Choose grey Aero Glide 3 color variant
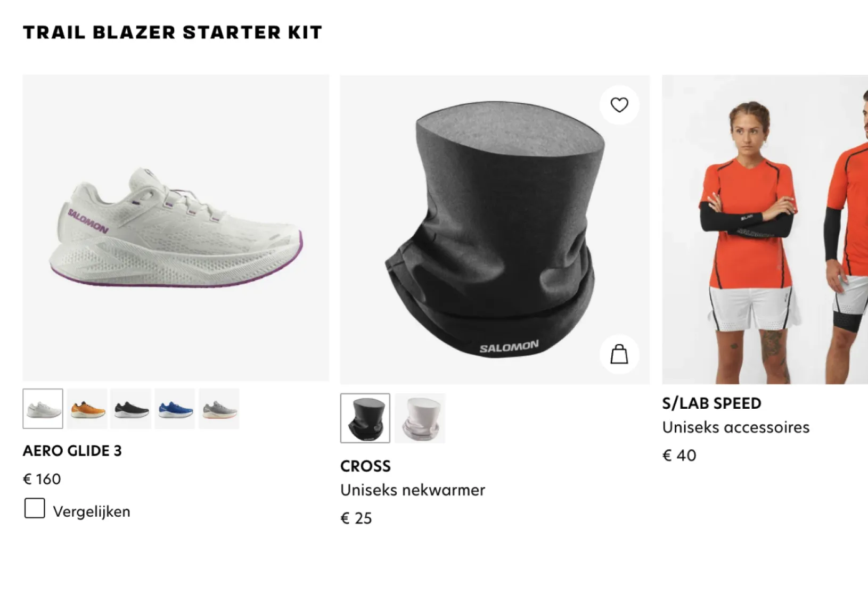This screenshot has height=611, width=868. tap(219, 409)
